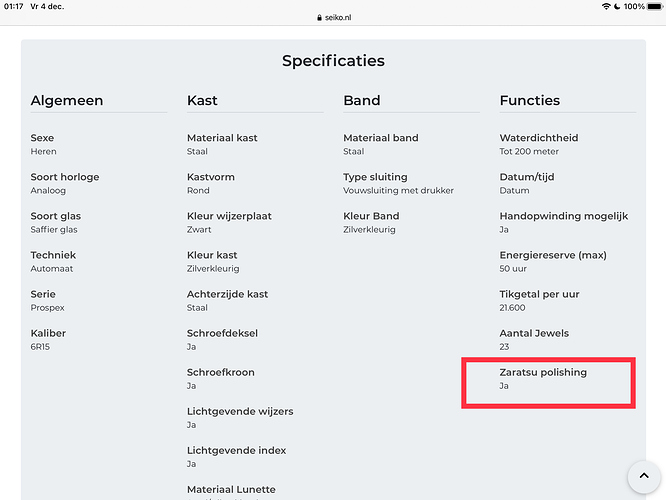Select the Serie Prospex entry
The image size is (666, 500).
(46, 300)
